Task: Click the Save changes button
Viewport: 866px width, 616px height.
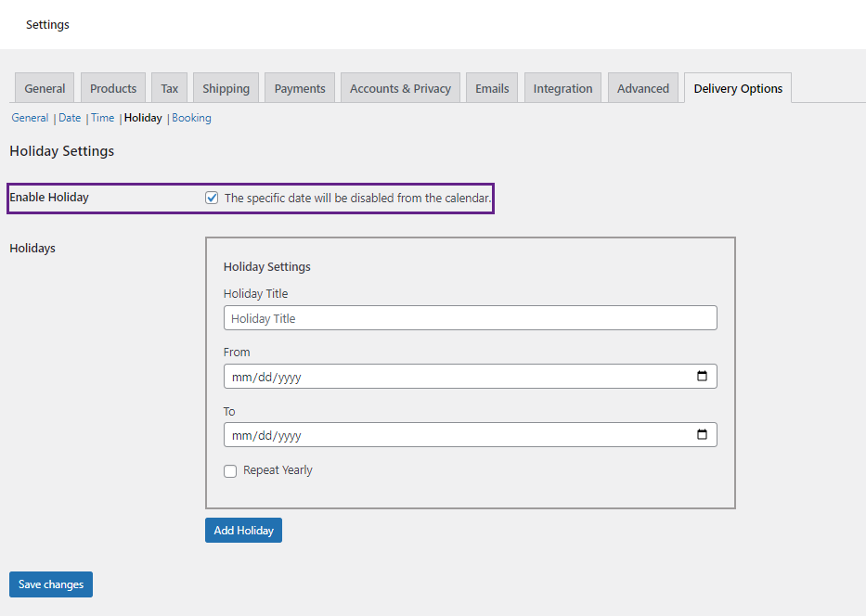Action: click(51, 584)
